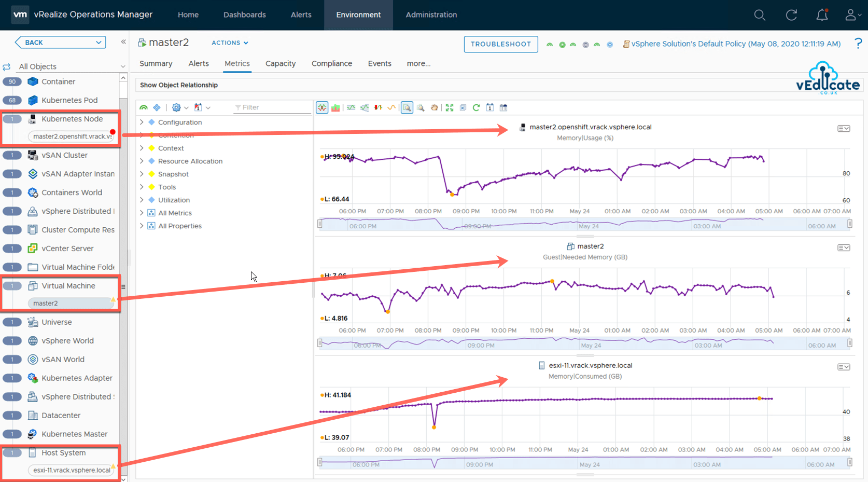
Task: Select master2.openshift.vrack node chip
Action: tap(72, 136)
